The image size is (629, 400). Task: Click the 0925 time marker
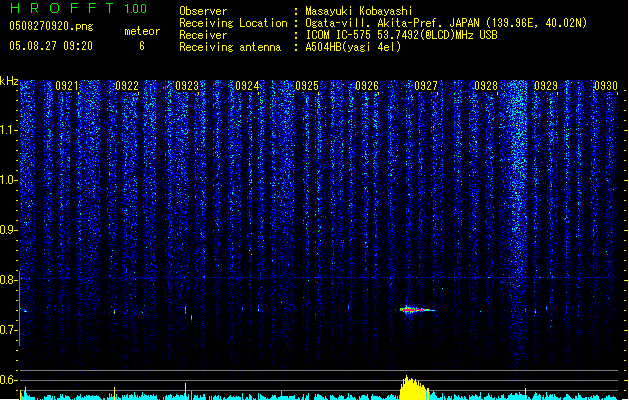point(307,86)
